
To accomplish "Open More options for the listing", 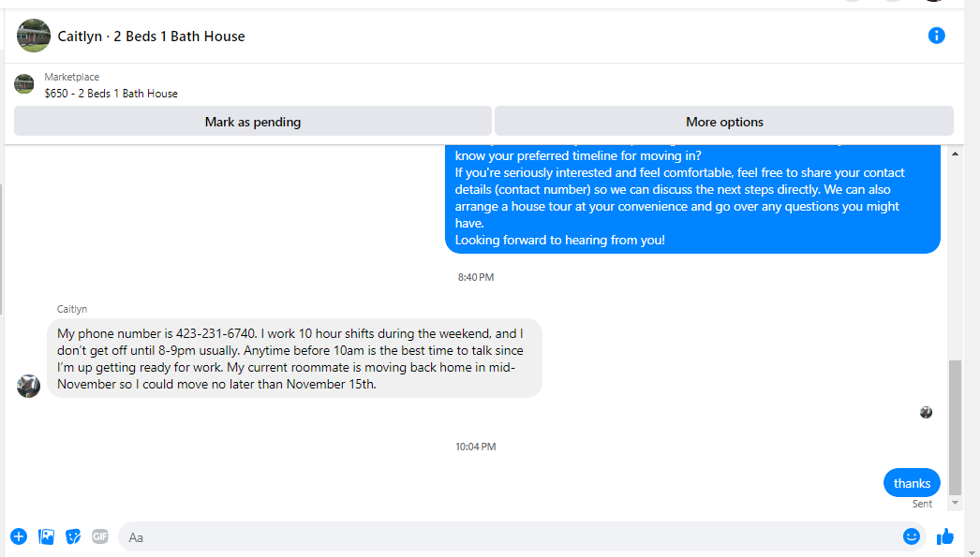I will click(724, 121).
